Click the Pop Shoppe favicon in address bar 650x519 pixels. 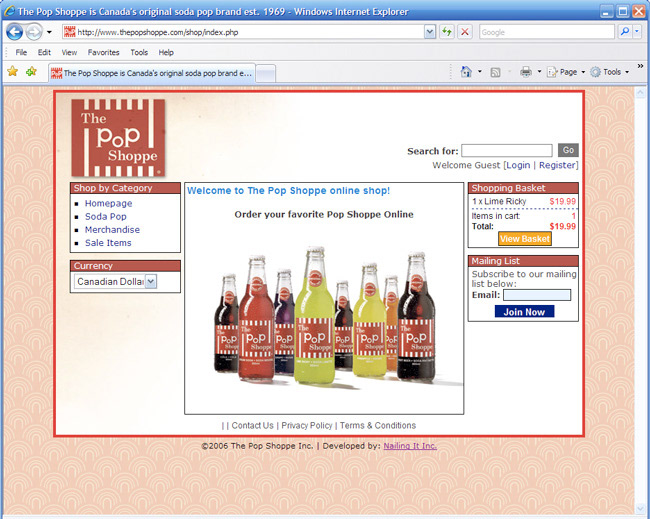pyautogui.click(x=70, y=32)
